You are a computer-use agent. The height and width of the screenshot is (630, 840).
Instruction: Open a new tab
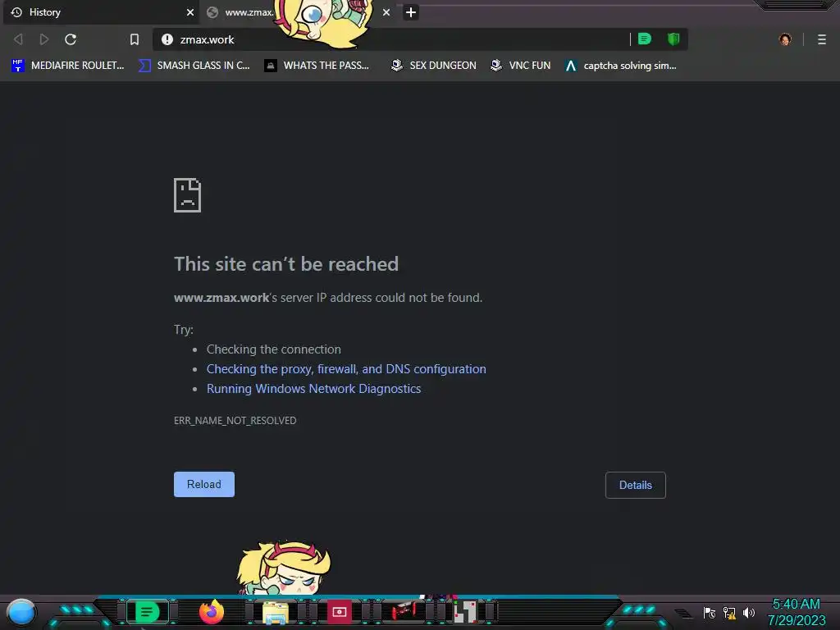pos(411,11)
